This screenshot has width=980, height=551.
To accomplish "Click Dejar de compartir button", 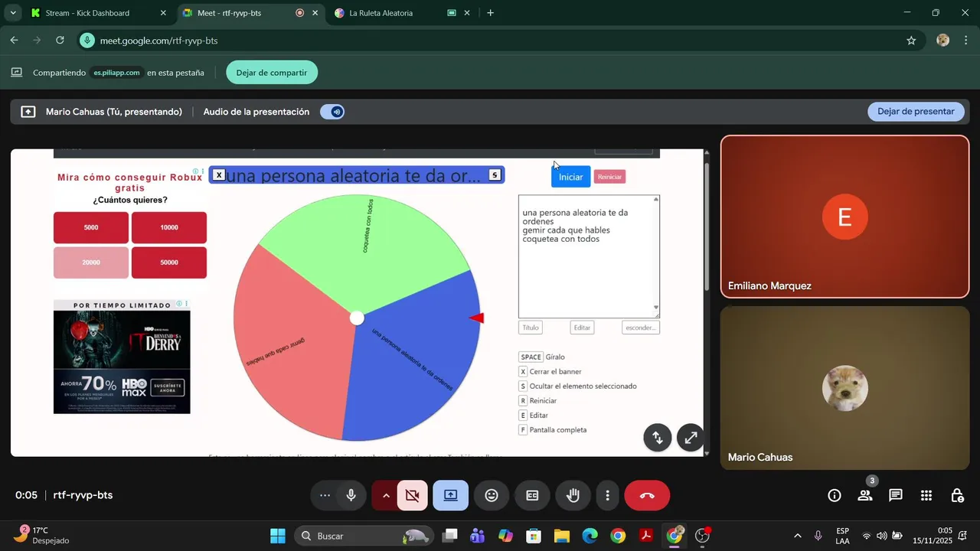I will (272, 73).
